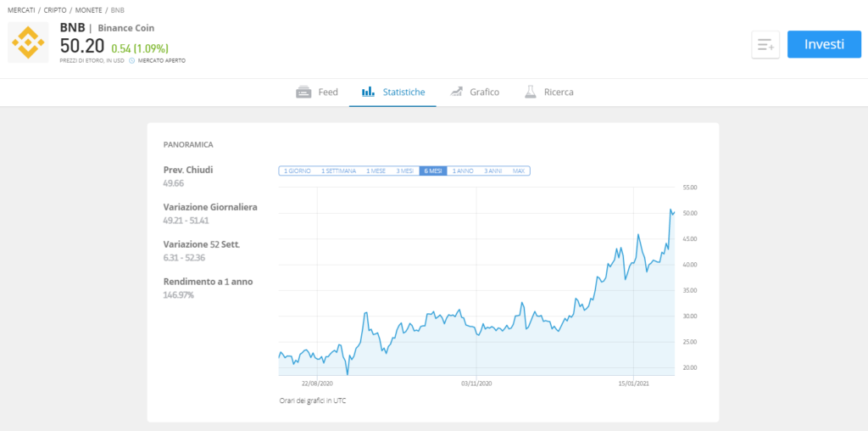
Task: Select the 1 GIORNO chart range
Action: coord(298,171)
